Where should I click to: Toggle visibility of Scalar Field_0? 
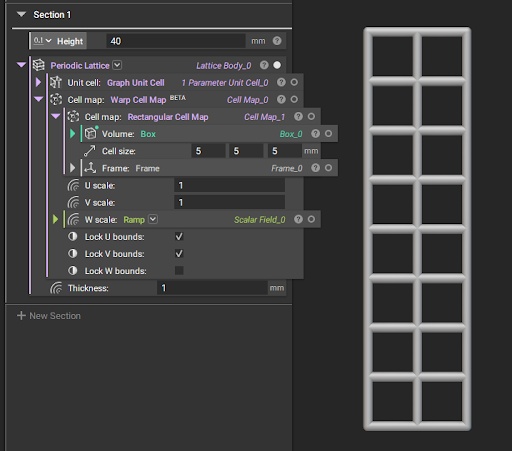tap(311, 219)
